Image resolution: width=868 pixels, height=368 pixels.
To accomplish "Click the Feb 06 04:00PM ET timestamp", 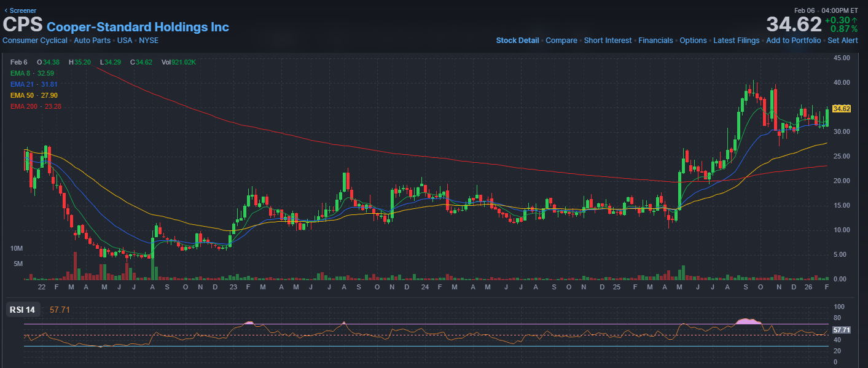I will [826, 10].
